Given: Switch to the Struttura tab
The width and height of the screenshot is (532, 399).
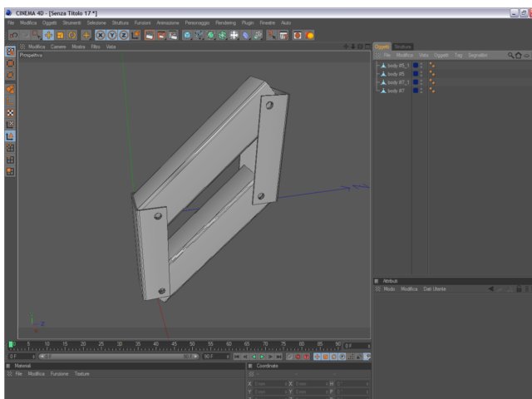Looking at the screenshot, I should (402, 47).
